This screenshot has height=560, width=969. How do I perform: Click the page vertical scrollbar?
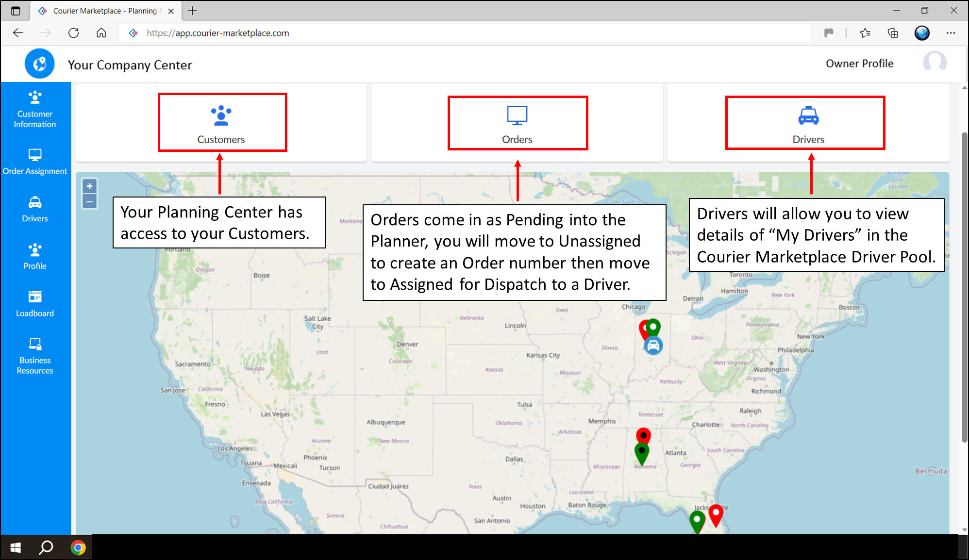tap(964, 286)
